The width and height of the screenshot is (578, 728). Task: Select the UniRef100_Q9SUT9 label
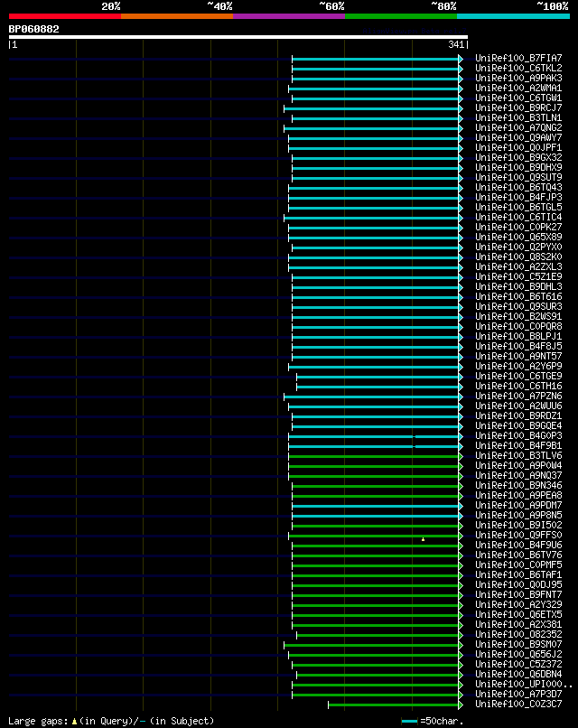pos(518,177)
